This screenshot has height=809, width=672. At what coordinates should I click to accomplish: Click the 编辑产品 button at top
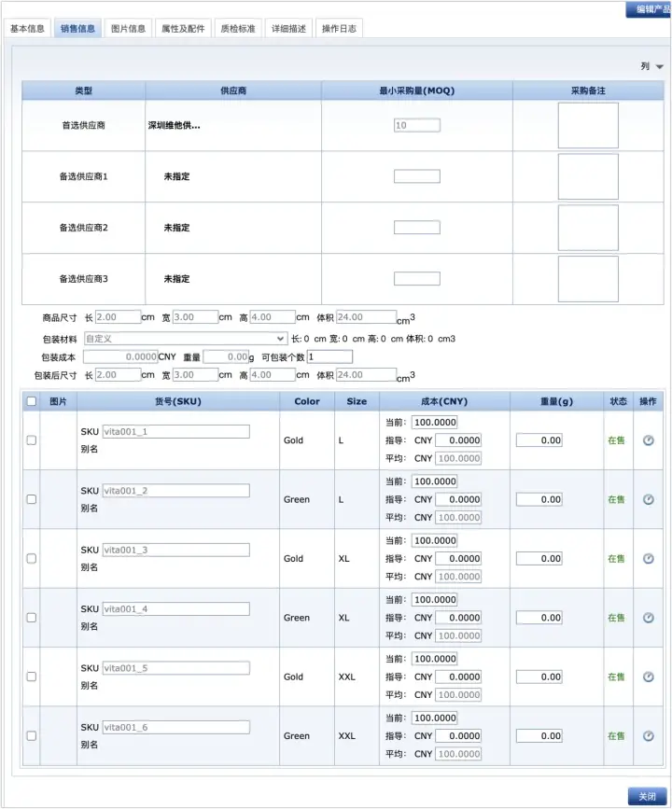[647, 9]
